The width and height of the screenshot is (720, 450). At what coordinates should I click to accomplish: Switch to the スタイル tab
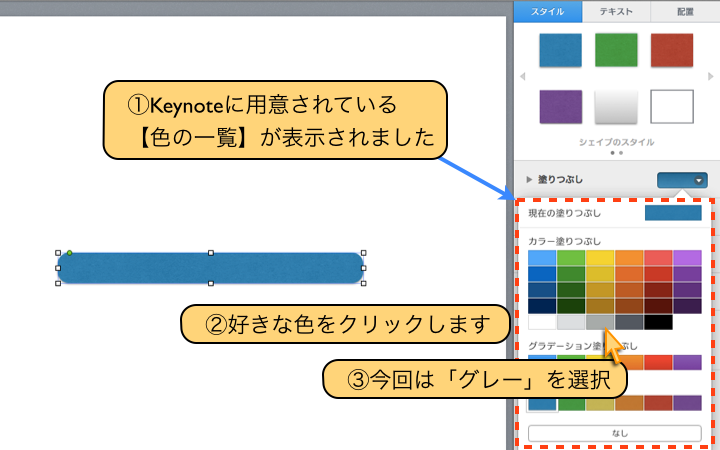(547, 12)
